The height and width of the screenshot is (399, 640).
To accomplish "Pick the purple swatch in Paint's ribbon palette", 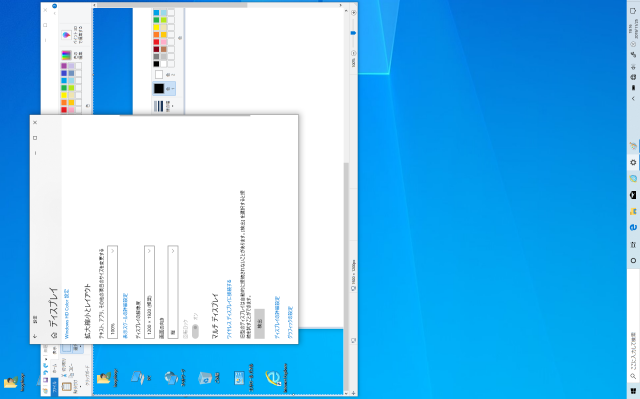I will point(64,66).
